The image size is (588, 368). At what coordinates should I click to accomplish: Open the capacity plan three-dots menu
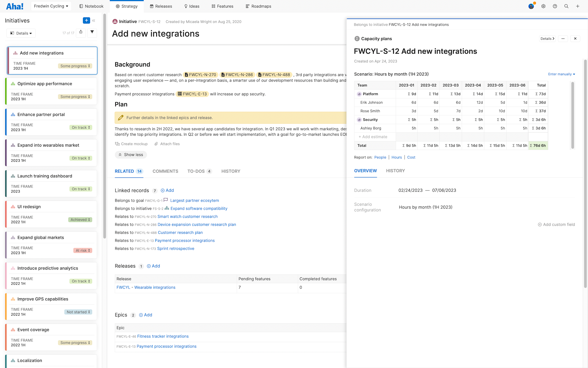(563, 39)
